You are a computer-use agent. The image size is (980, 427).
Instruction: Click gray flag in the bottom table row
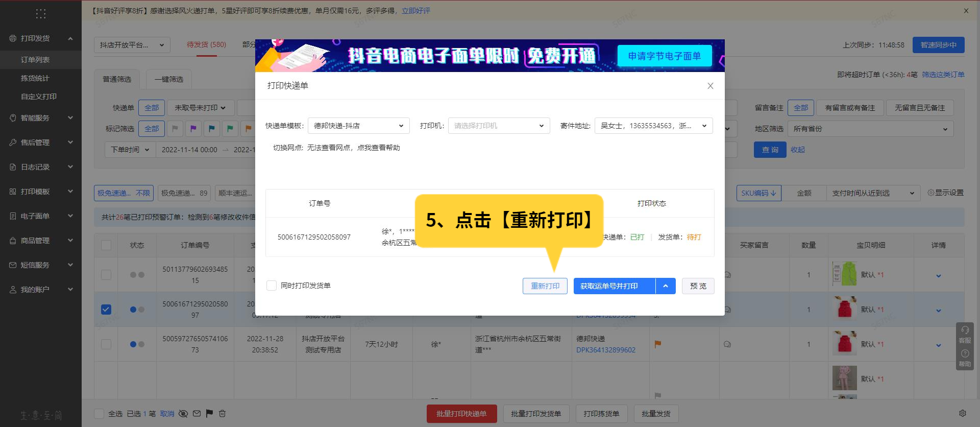658,395
